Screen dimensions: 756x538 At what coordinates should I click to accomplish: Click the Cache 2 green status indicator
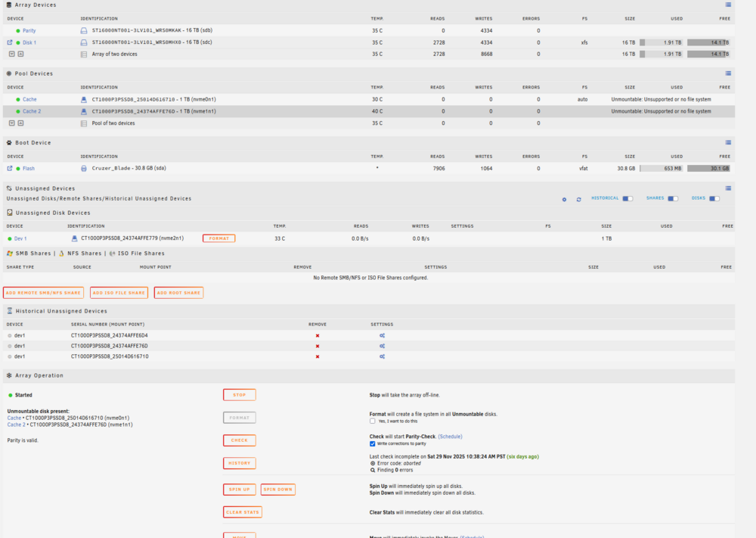18,111
